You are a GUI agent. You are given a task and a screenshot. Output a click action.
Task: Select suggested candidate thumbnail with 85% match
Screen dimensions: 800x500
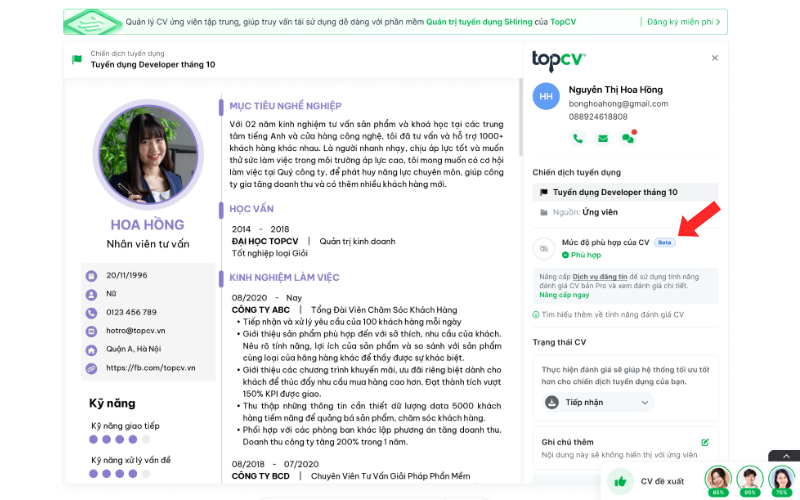coord(718,481)
